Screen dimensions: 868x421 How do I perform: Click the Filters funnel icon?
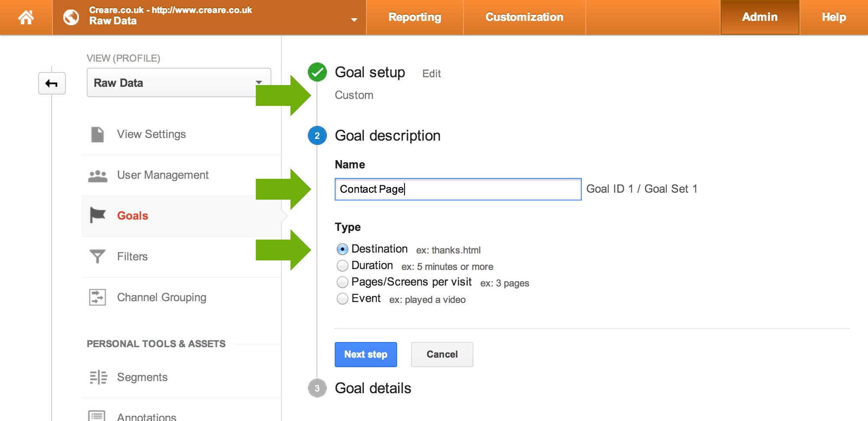pyautogui.click(x=97, y=256)
